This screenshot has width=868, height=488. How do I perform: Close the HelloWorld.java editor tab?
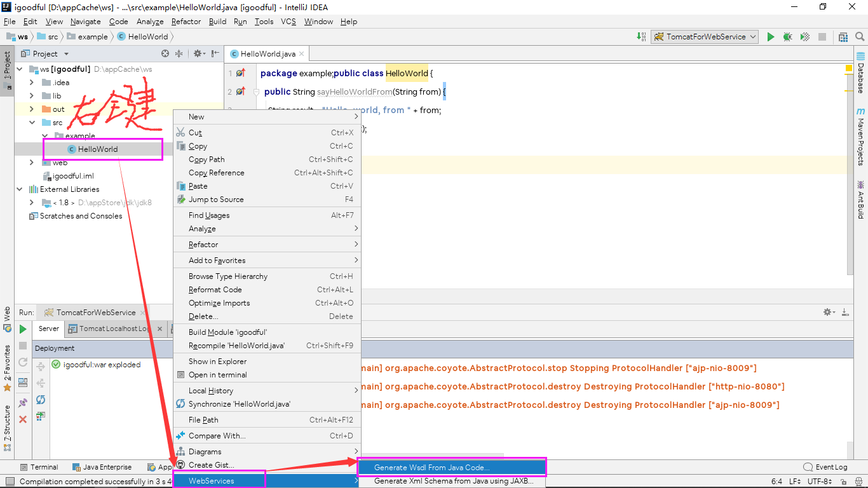point(302,55)
